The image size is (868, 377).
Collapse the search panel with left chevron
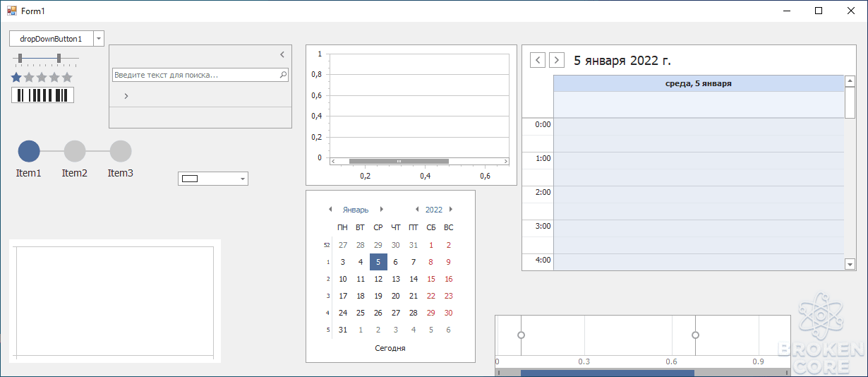coord(282,54)
